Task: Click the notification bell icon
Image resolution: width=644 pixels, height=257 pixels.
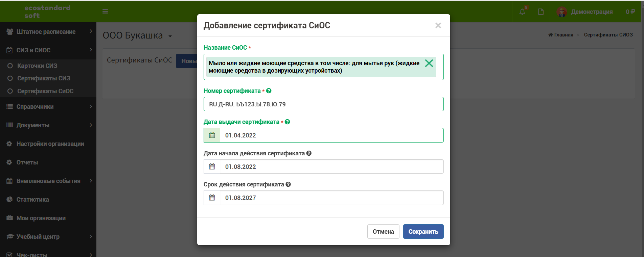Action: pyautogui.click(x=522, y=12)
